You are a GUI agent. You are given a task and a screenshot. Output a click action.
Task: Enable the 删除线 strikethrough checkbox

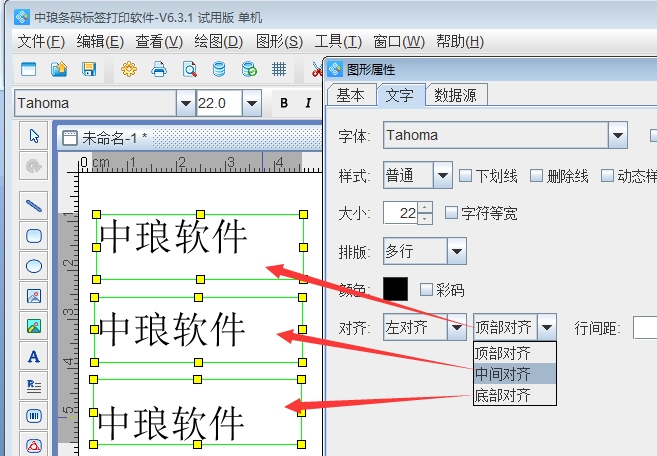537,176
